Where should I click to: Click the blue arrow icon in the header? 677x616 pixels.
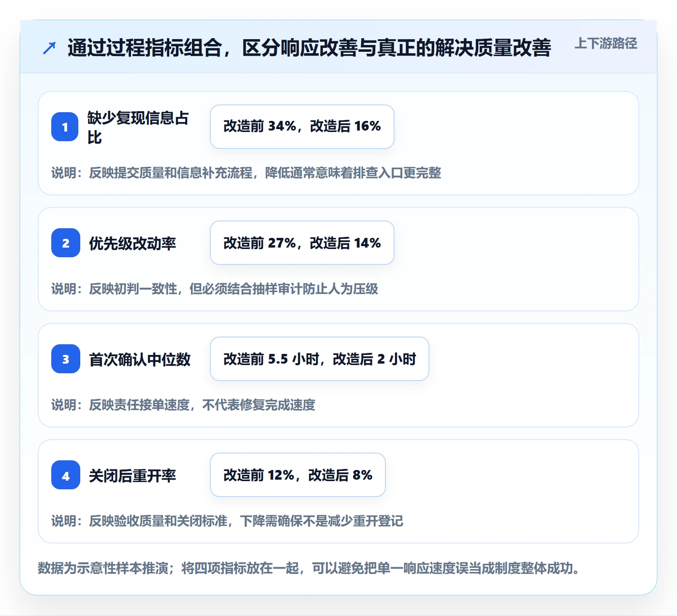(x=49, y=48)
